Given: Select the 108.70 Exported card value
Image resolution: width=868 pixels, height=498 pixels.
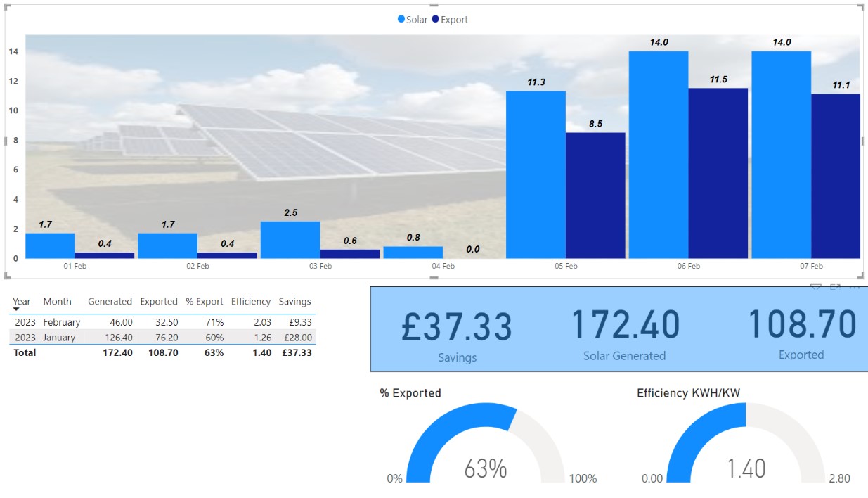Looking at the screenshot, I should 802,325.
